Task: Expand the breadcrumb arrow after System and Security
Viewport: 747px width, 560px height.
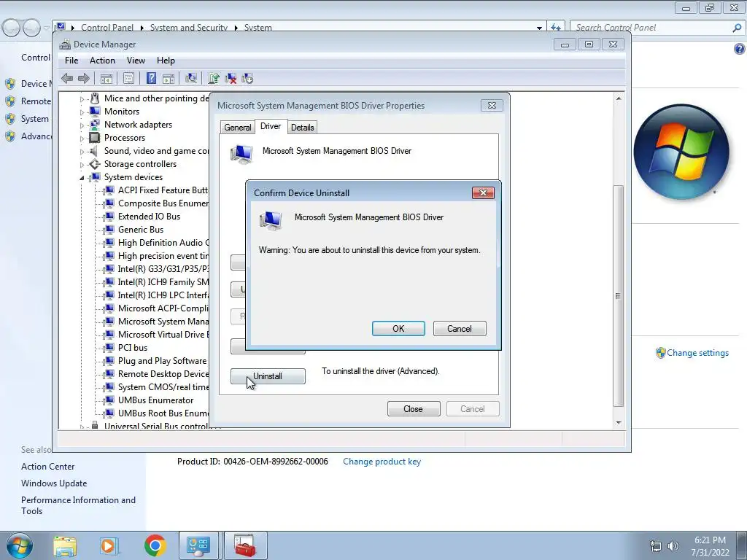Action: (236, 28)
